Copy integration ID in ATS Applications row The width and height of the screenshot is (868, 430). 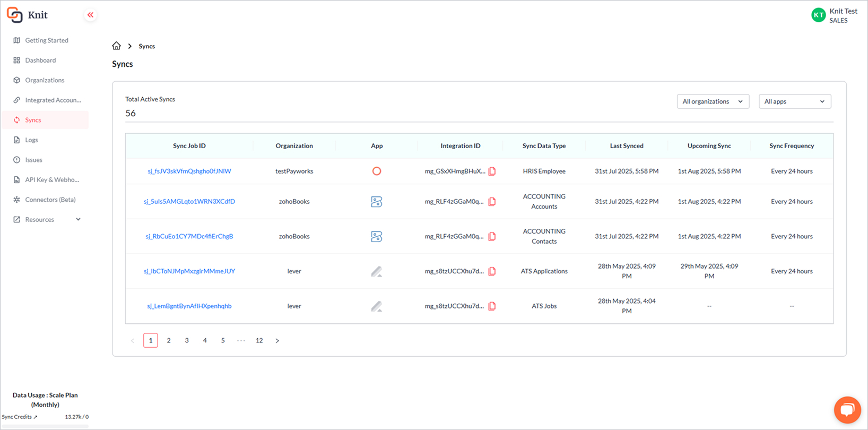(x=492, y=271)
